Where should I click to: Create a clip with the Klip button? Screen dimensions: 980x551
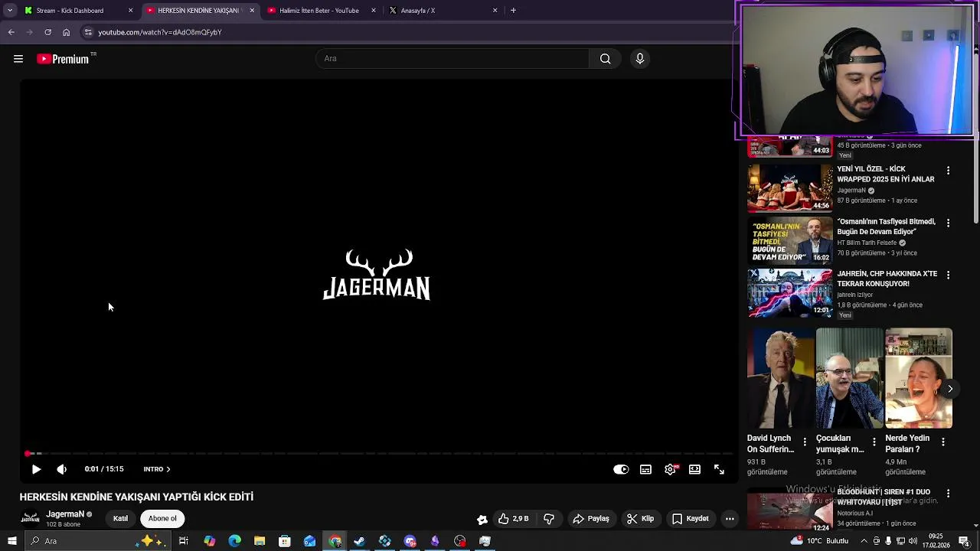tap(640, 519)
